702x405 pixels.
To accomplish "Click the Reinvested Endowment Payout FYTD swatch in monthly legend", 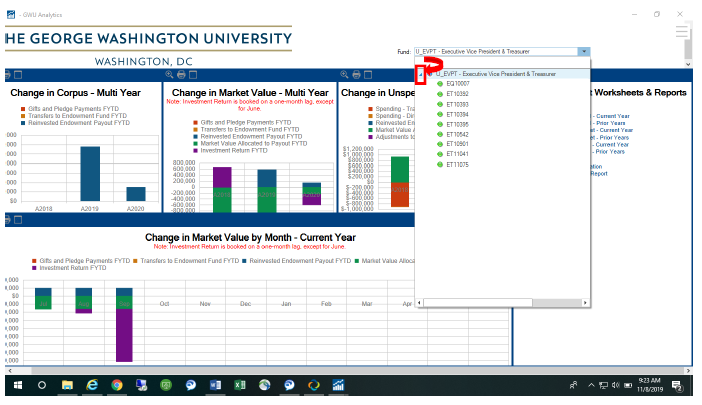I will (x=244, y=261).
